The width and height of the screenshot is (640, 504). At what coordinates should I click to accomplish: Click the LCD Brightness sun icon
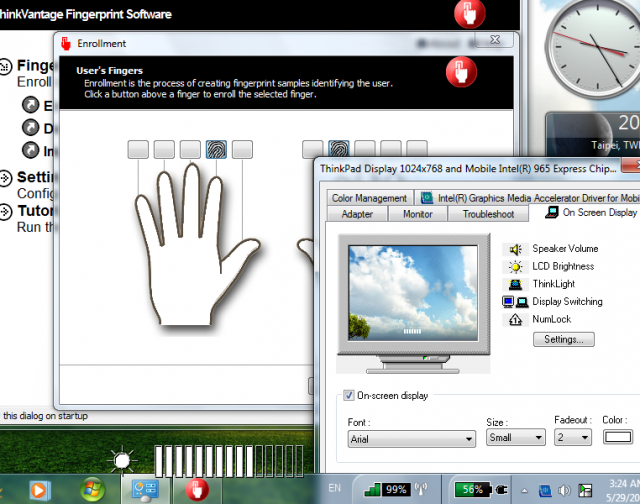(x=516, y=266)
